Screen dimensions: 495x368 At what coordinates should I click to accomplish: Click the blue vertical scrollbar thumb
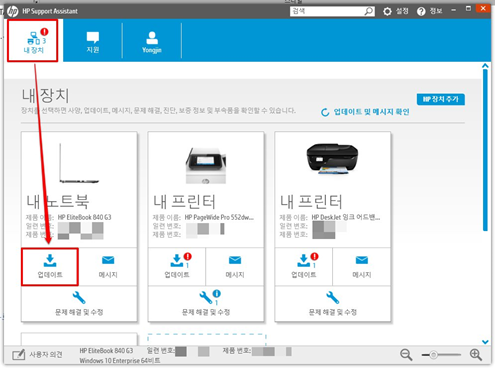485,150
